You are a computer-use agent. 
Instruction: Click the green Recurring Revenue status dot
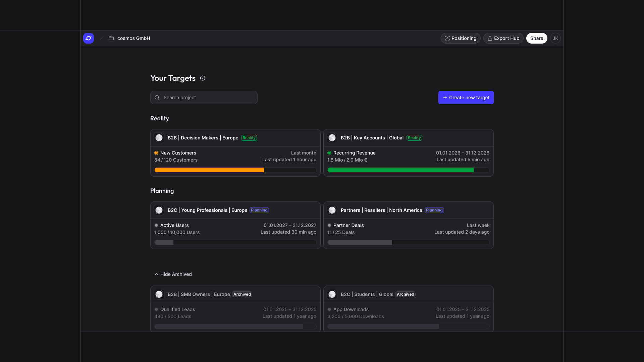tap(329, 153)
